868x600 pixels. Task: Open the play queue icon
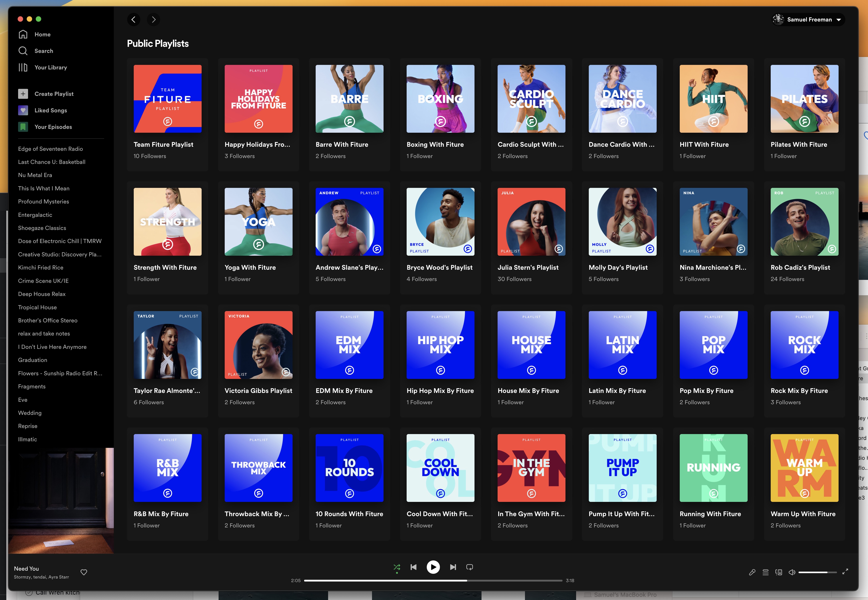765,572
